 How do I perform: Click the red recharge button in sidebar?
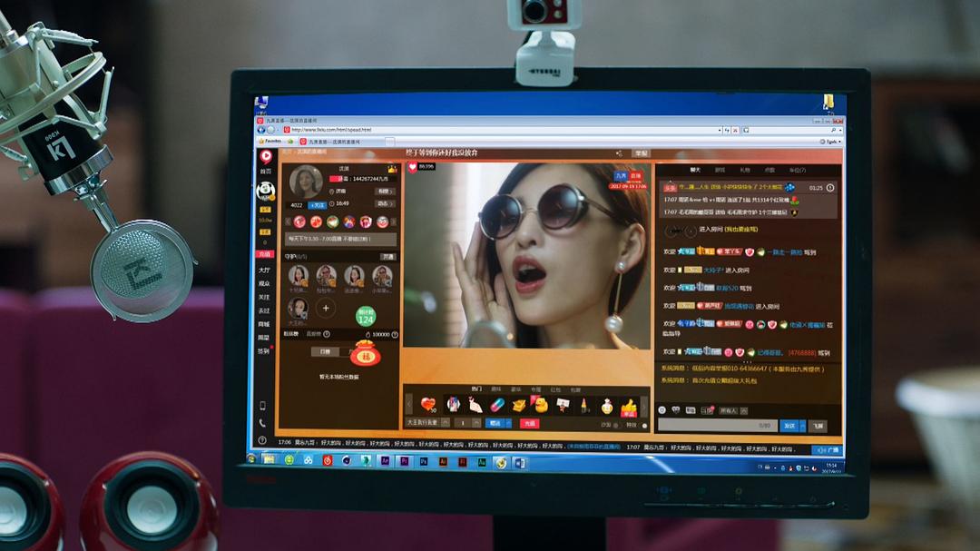[264, 254]
